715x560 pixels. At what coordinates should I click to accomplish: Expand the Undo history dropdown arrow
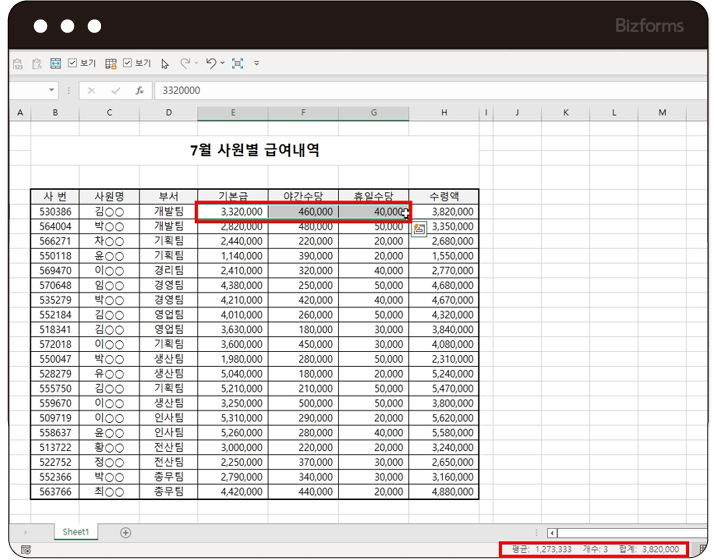point(222,63)
